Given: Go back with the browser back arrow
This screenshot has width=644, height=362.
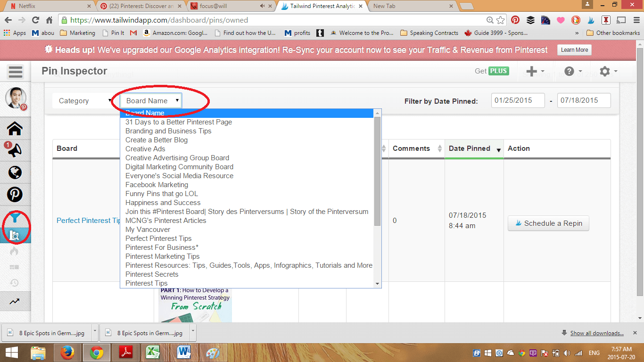Looking at the screenshot, I should click(x=8, y=20).
